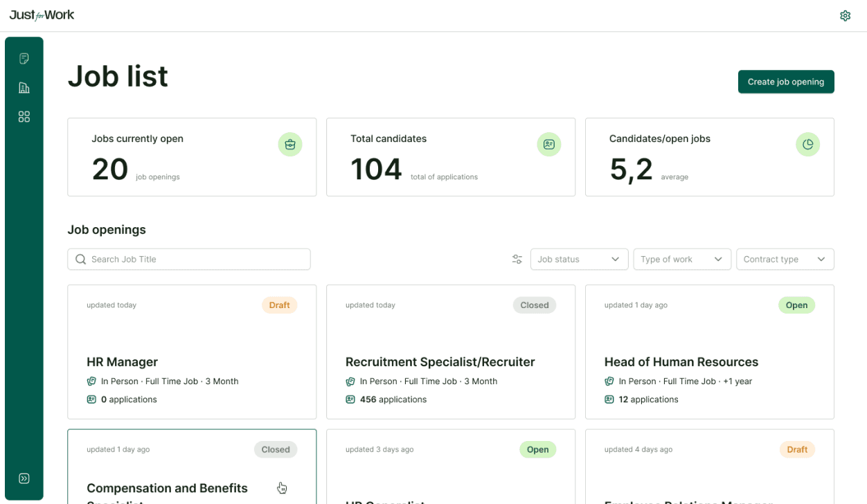
Task: Click ID card icon in Total candidates card
Action: click(549, 144)
